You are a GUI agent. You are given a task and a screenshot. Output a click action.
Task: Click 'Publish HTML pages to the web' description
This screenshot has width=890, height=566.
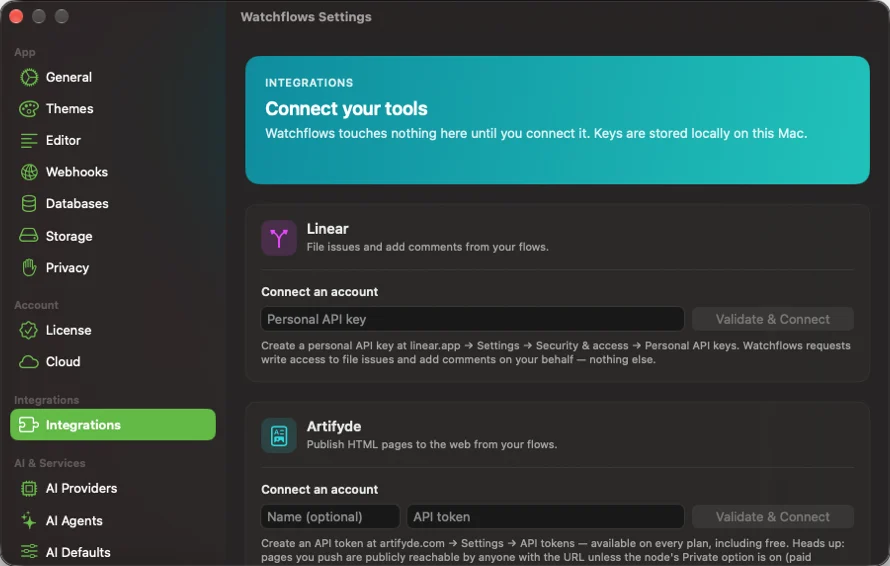[431, 445]
